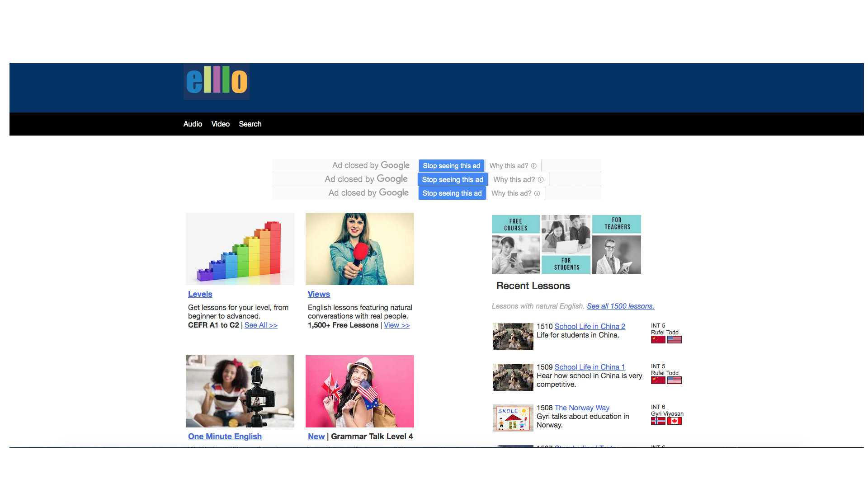Click lesson 1509 classroom thumbnail
Viewport: 868px width, 488px height.
click(513, 377)
